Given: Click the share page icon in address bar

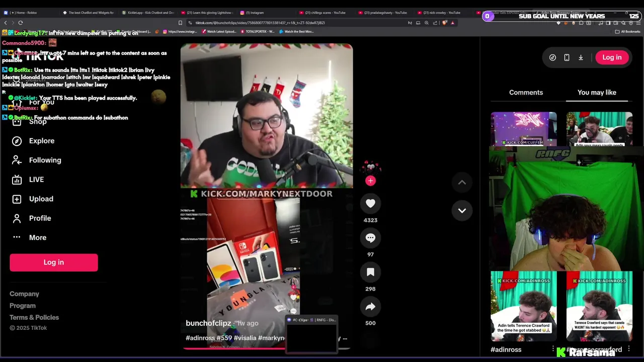Looking at the screenshot, I should point(435,23).
